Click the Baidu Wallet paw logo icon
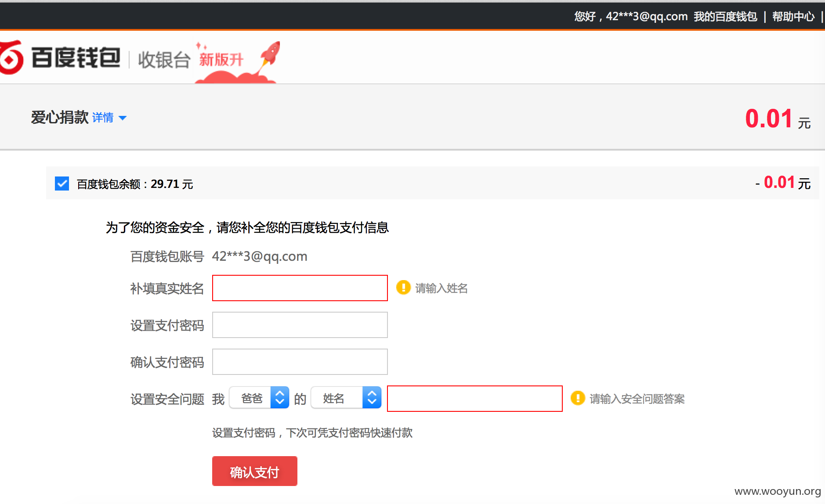Screen dimensions: 825x504 tap(11, 58)
